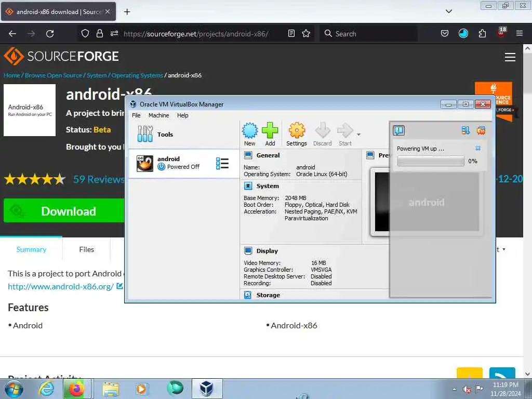The width and height of the screenshot is (532, 399).
Task: Click the General section monitor icon
Action: (248, 155)
